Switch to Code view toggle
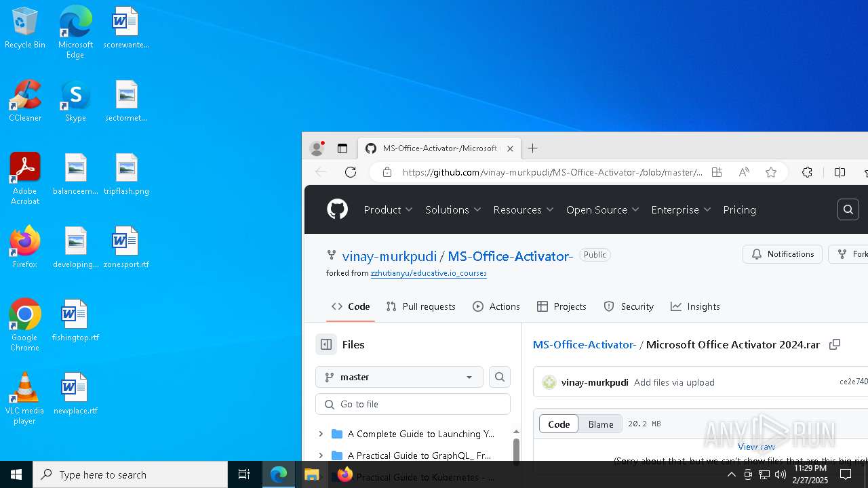The width and height of the screenshot is (868, 488). [x=559, y=424]
